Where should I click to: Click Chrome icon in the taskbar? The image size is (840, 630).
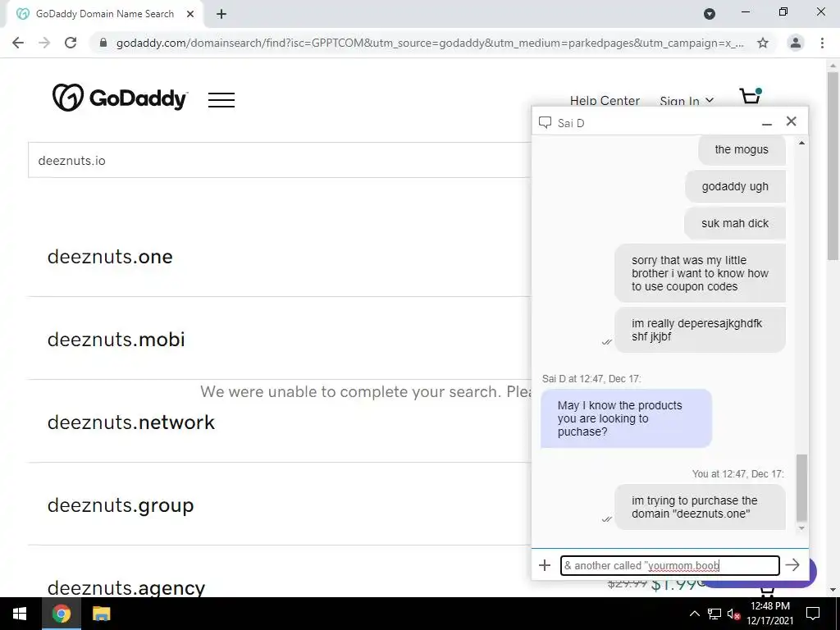pos(61,614)
